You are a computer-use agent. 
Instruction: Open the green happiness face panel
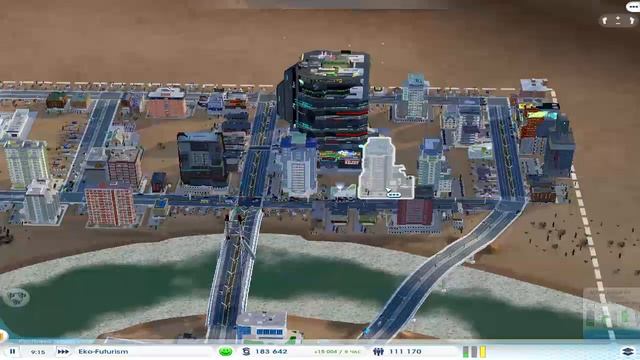point(225,351)
